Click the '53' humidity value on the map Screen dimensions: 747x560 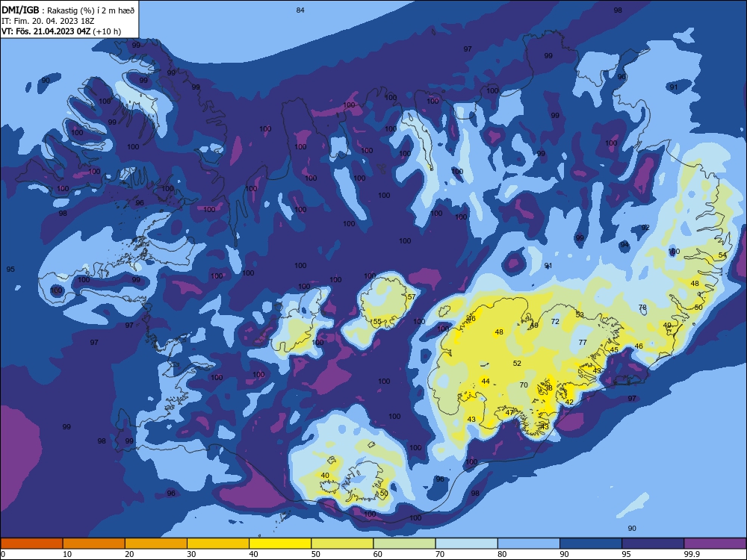(580, 315)
